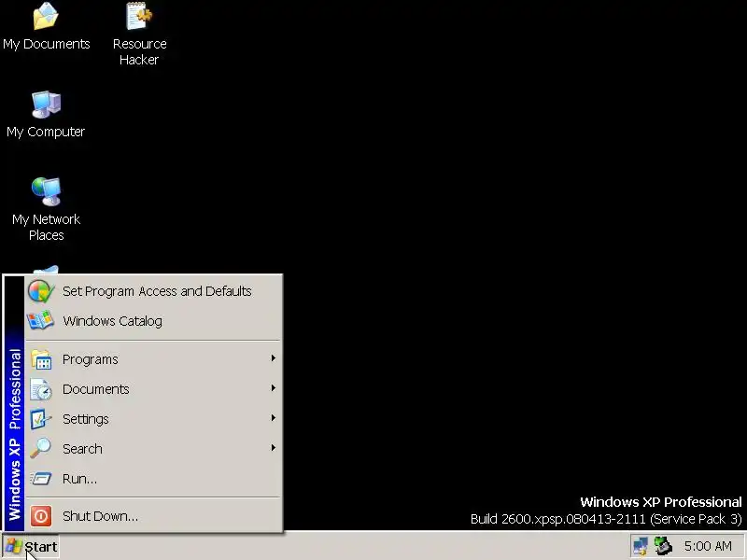Choose Documents in the Start menu
The height and width of the screenshot is (560, 747).
click(153, 389)
